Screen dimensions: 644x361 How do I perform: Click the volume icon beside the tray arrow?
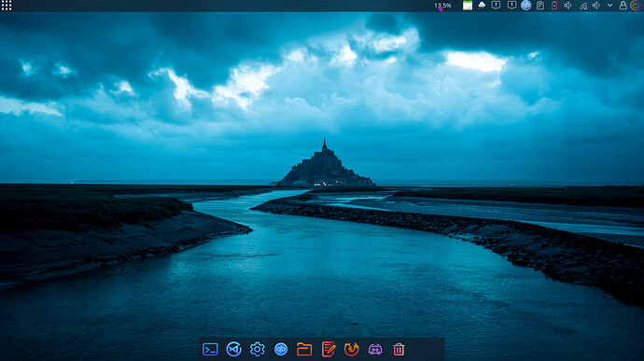[x=596, y=6]
